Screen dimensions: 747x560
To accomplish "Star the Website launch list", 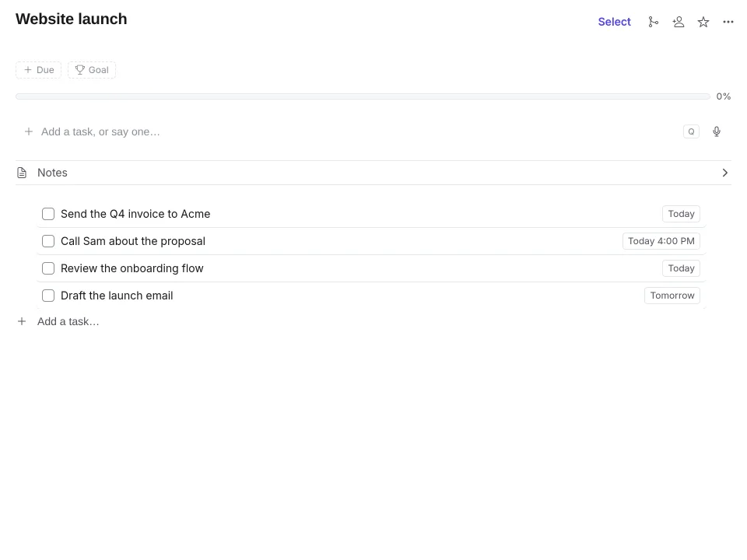I will [x=703, y=22].
